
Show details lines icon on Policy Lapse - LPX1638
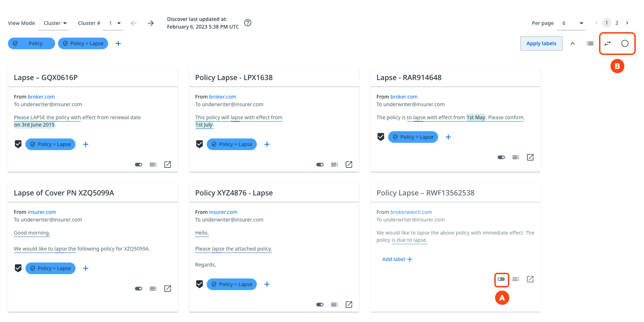[x=334, y=165]
